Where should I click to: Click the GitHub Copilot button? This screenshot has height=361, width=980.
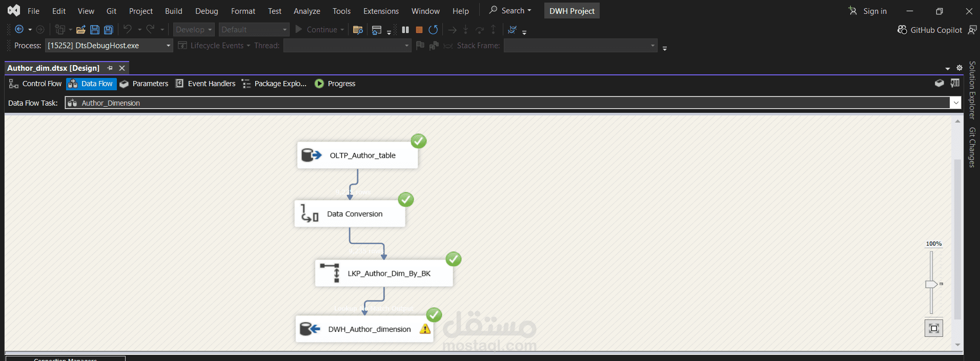pyautogui.click(x=930, y=30)
